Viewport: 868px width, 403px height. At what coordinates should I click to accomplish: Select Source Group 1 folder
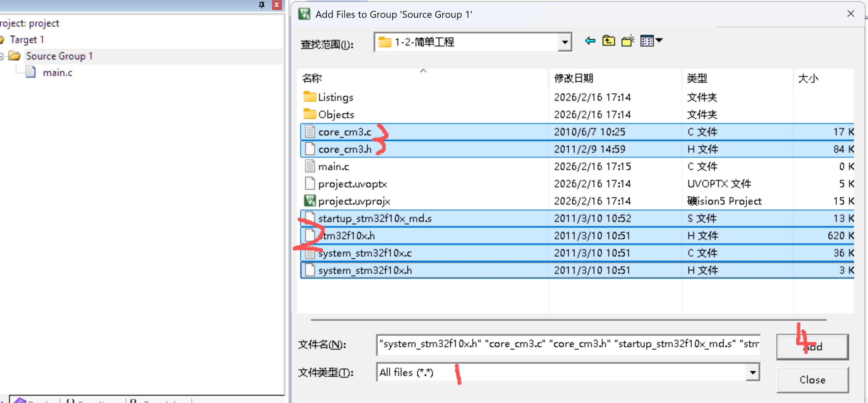pyautogui.click(x=59, y=56)
